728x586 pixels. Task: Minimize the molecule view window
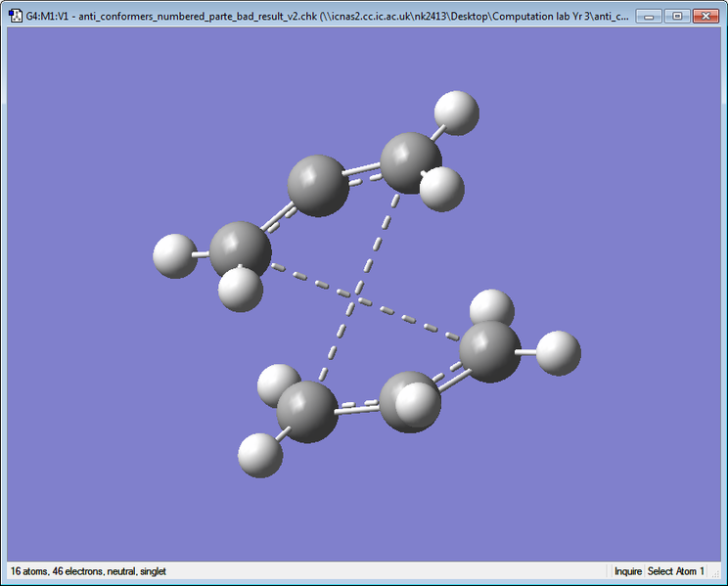click(649, 17)
